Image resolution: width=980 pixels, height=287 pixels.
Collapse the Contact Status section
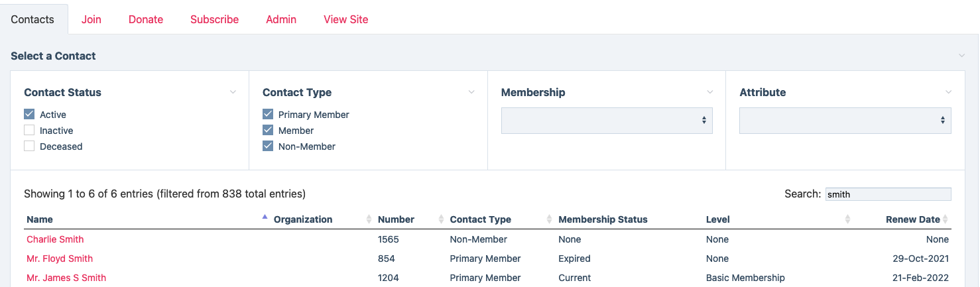point(233,92)
